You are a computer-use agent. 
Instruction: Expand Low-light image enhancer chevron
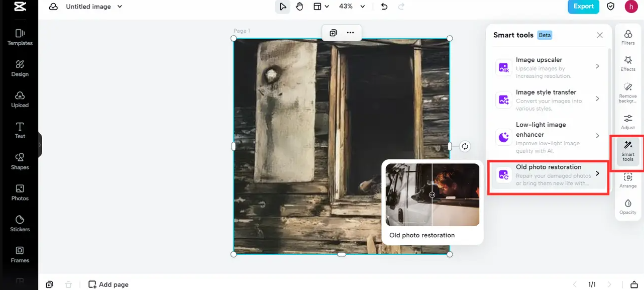pos(597,136)
